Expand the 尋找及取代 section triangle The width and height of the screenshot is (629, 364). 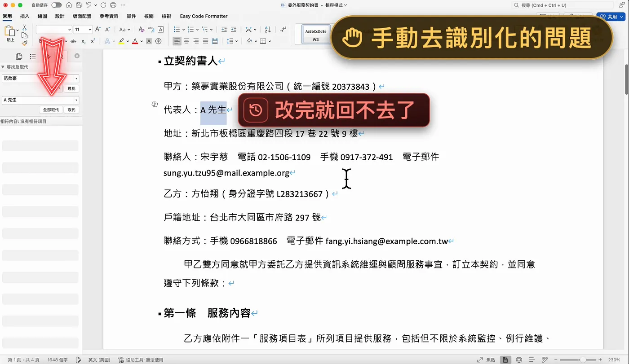pos(3,67)
